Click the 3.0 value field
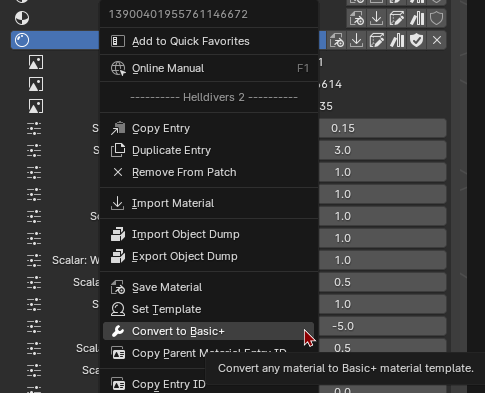This screenshot has height=393, width=485. tap(382, 150)
